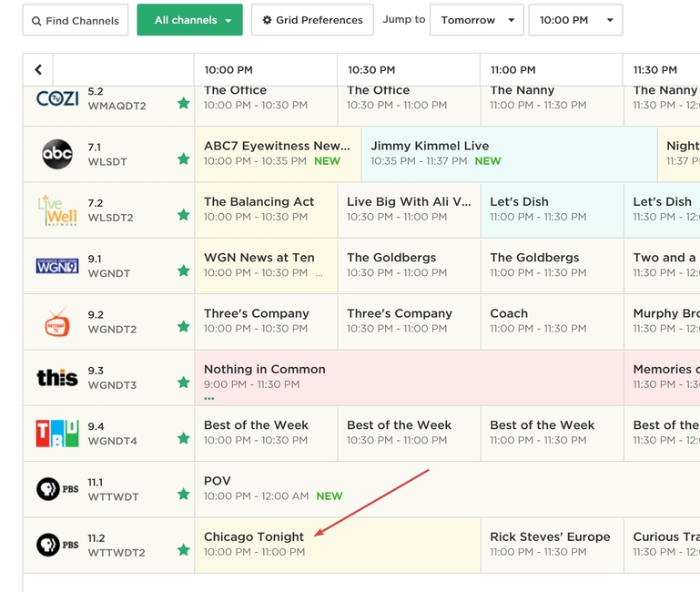The image size is (700, 592).
Task: Click the magnifier icon in Find Channels
Action: point(36,21)
